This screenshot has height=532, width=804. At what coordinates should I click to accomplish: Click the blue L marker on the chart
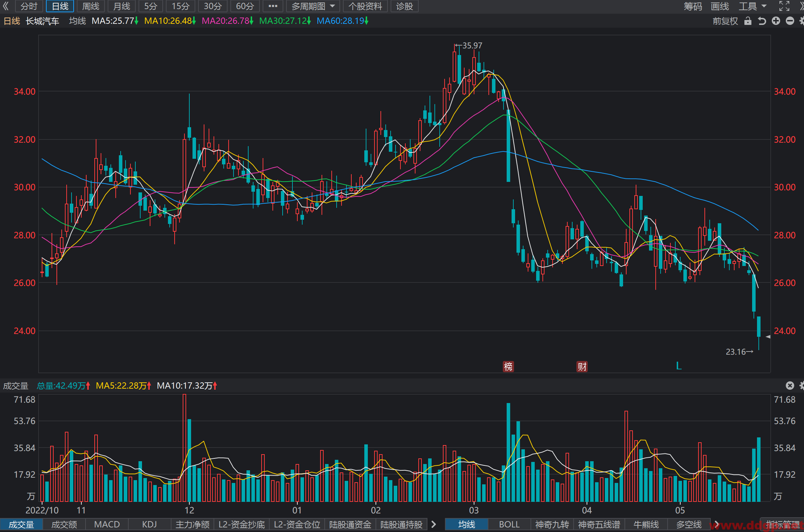679,366
